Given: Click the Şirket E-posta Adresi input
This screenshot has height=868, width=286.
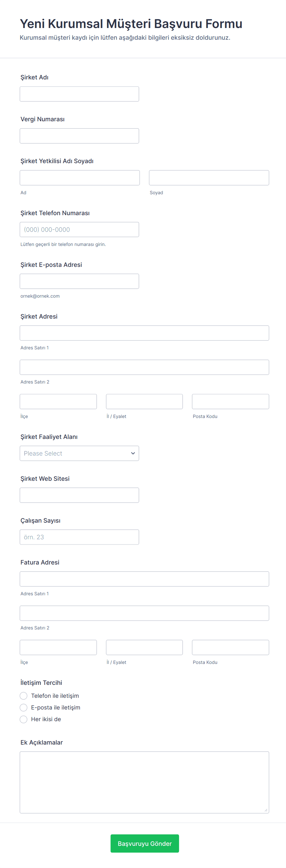Looking at the screenshot, I should point(79,281).
